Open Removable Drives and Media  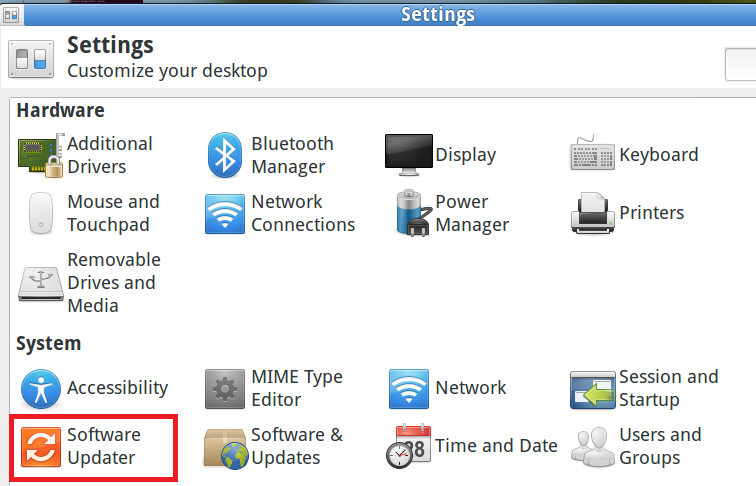click(88, 282)
